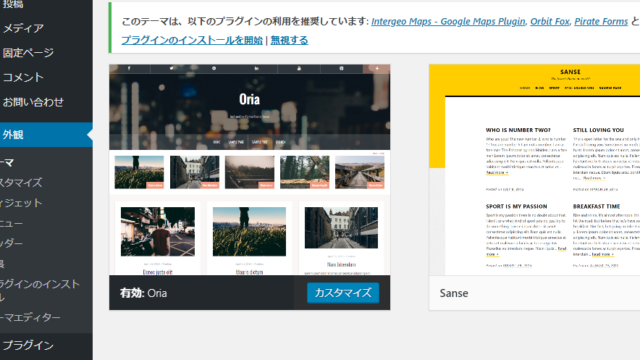
Task: Click Twitter icon in Oria preview
Action: click(171, 69)
